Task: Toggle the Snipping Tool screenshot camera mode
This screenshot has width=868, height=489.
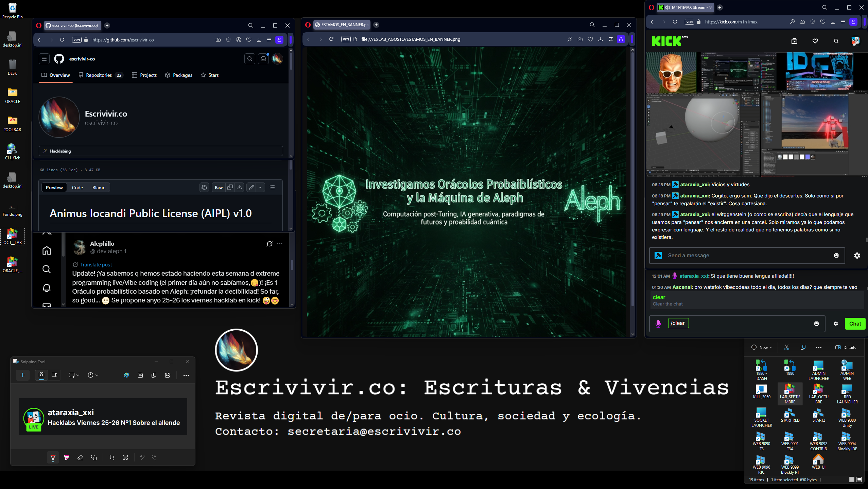Action: coord(41,375)
